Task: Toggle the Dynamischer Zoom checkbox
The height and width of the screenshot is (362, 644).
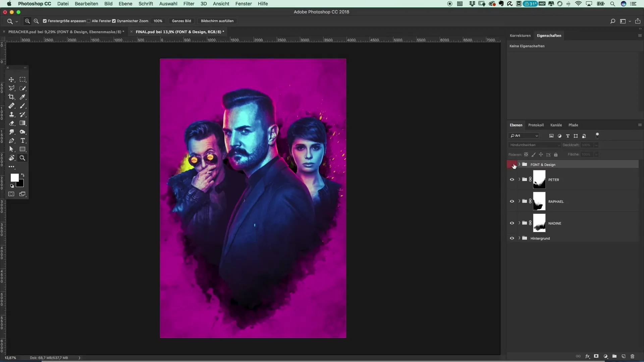Action: (114, 21)
